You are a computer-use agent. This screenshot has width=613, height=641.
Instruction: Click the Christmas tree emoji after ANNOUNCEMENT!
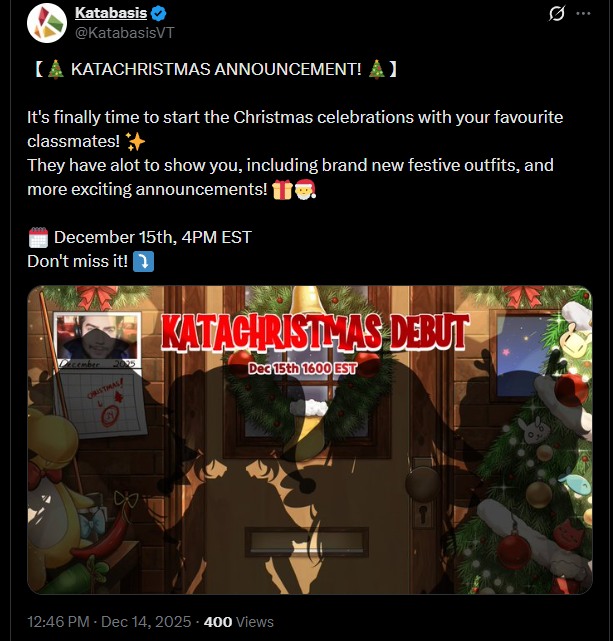click(376, 69)
